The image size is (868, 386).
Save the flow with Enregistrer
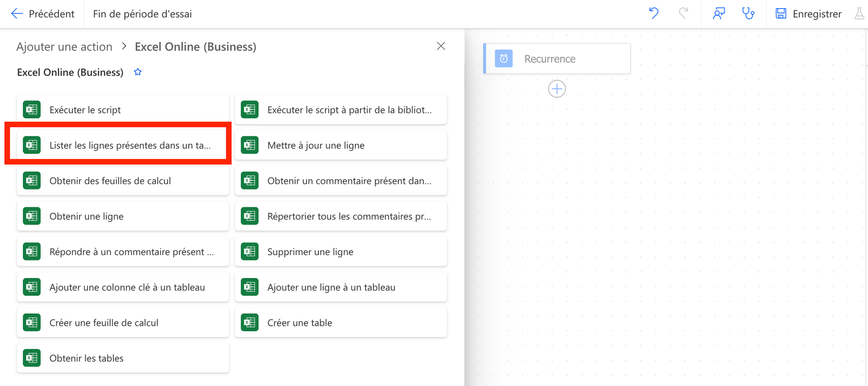(x=808, y=14)
